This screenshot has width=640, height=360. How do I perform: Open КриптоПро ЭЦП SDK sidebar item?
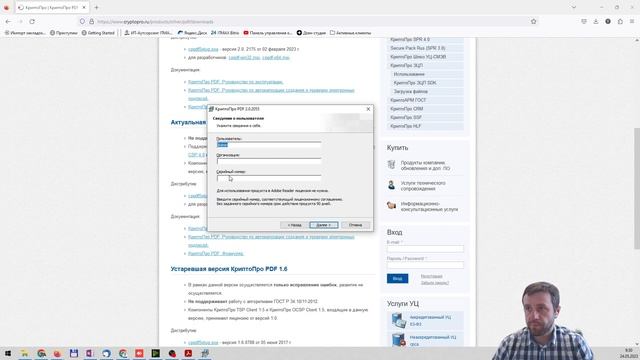tap(415, 83)
